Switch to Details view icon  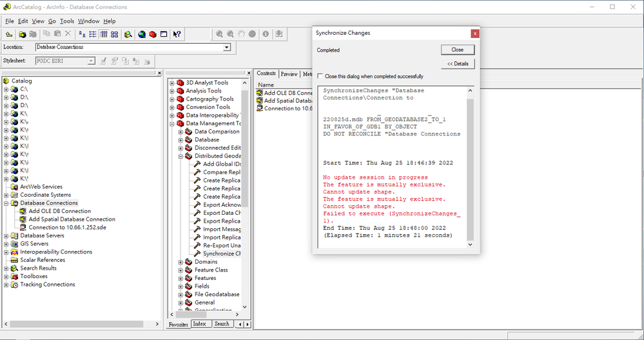(104, 34)
